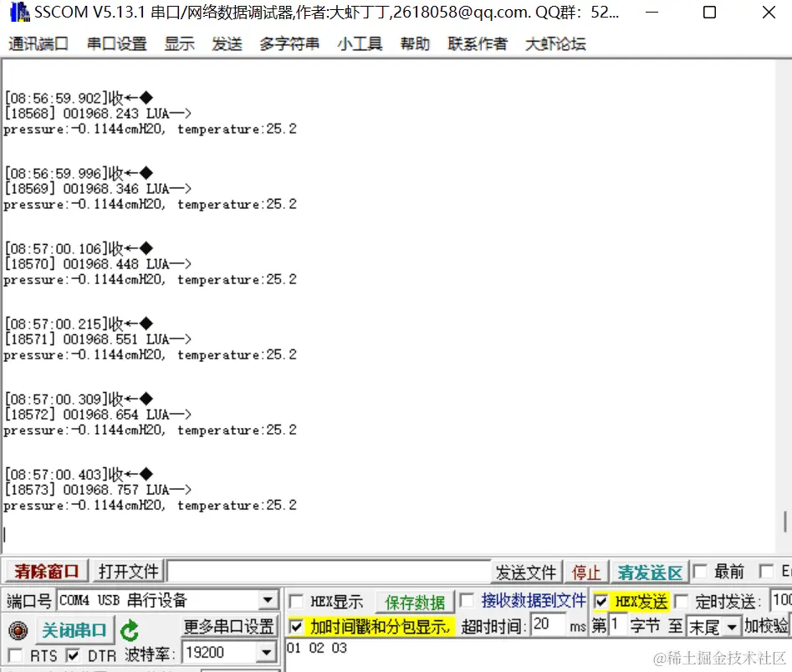Maximize the SSCOM window
Viewport: 792px width, 672px height.
click(710, 12)
